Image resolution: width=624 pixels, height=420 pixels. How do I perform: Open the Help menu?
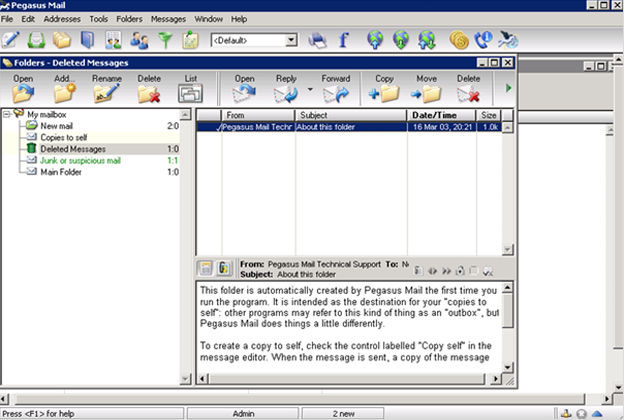pos(239,19)
